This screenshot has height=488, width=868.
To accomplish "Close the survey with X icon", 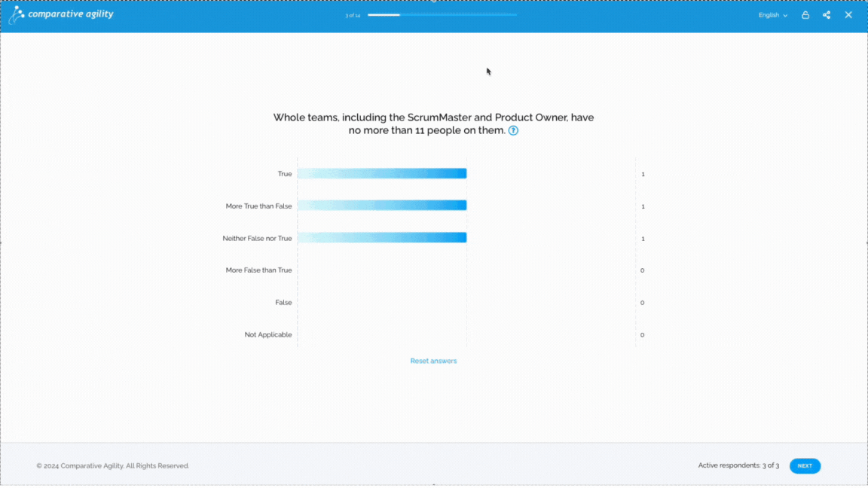I will [x=848, y=15].
